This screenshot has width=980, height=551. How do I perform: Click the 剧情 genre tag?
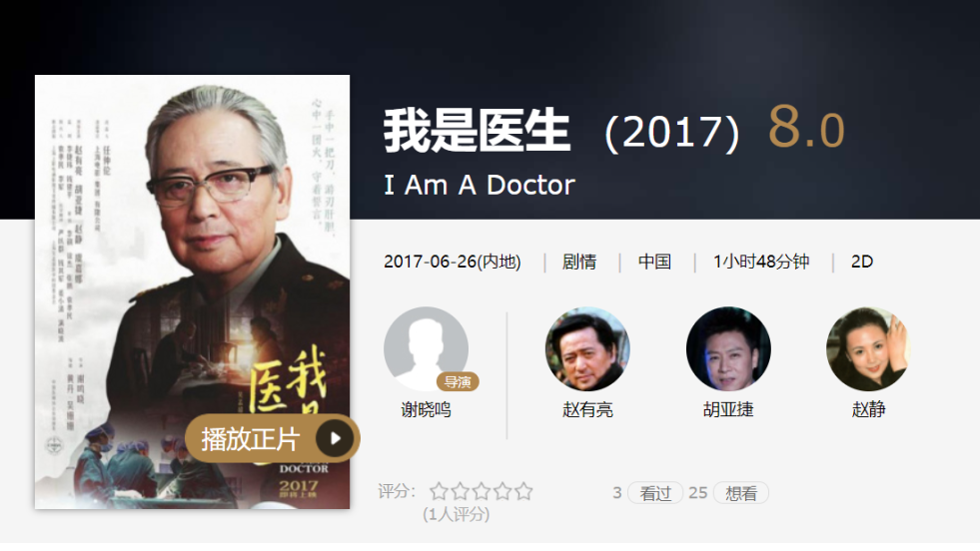[578, 262]
